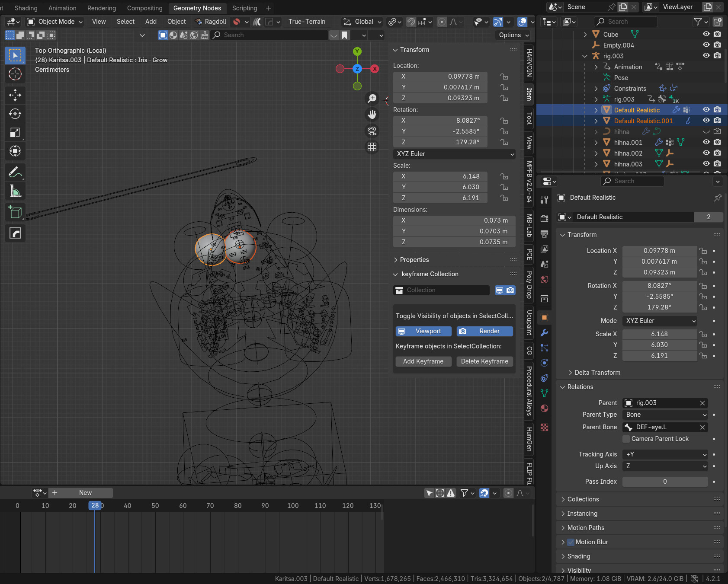Click the zoom magnifier viewport icon
The height and width of the screenshot is (584, 728).
pyautogui.click(x=372, y=99)
